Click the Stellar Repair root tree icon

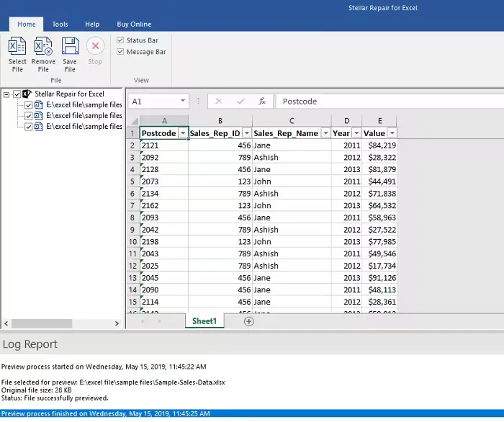click(x=27, y=94)
